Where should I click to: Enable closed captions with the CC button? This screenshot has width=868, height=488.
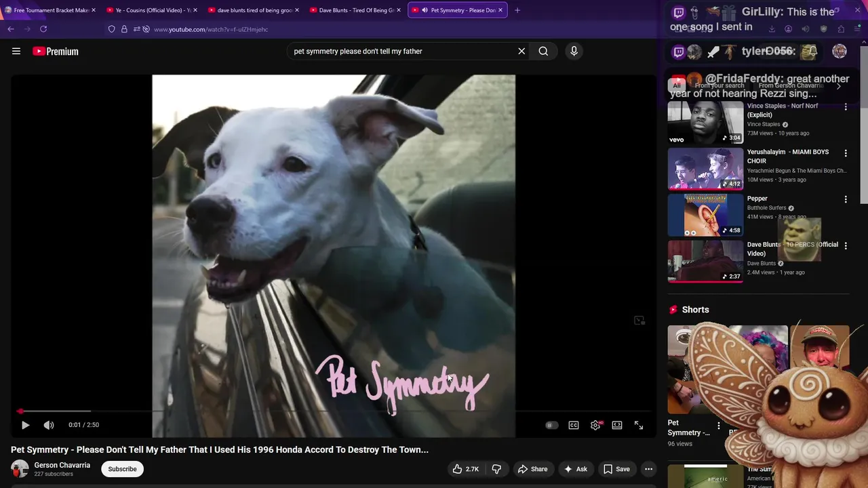pos(574,425)
